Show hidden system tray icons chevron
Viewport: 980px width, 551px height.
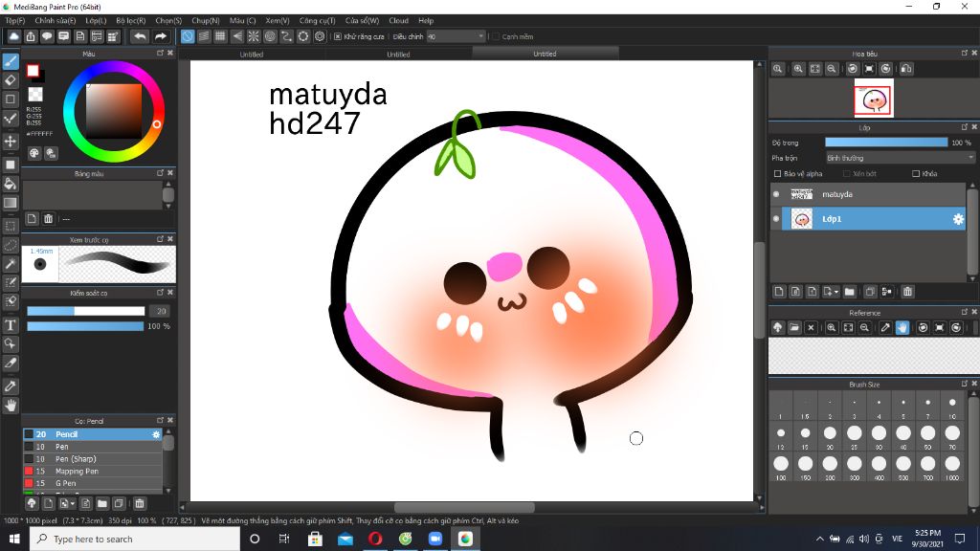(x=819, y=539)
